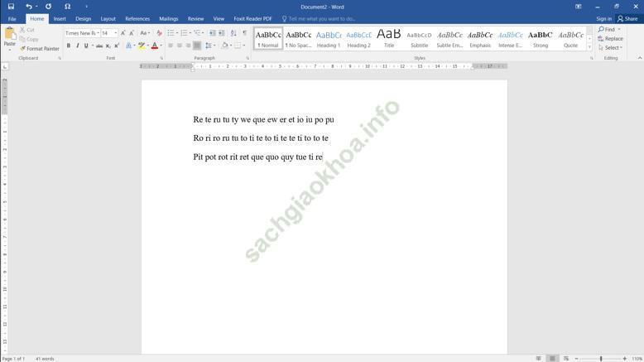
Task: Activate Format Painter
Action: (40, 49)
